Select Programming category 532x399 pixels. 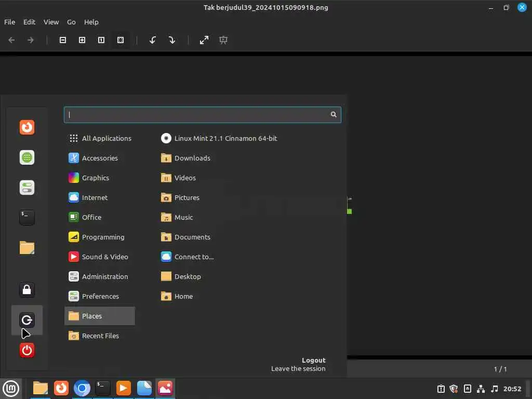(x=100, y=237)
